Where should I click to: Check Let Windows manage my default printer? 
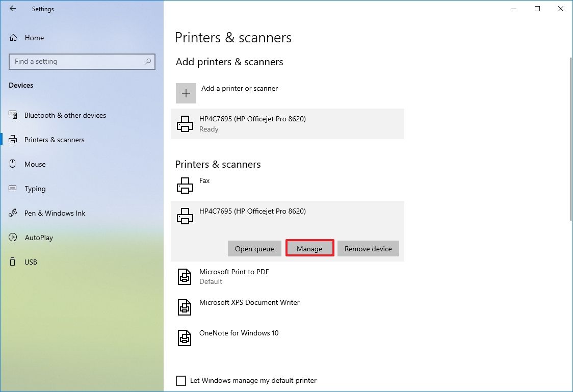(x=181, y=380)
